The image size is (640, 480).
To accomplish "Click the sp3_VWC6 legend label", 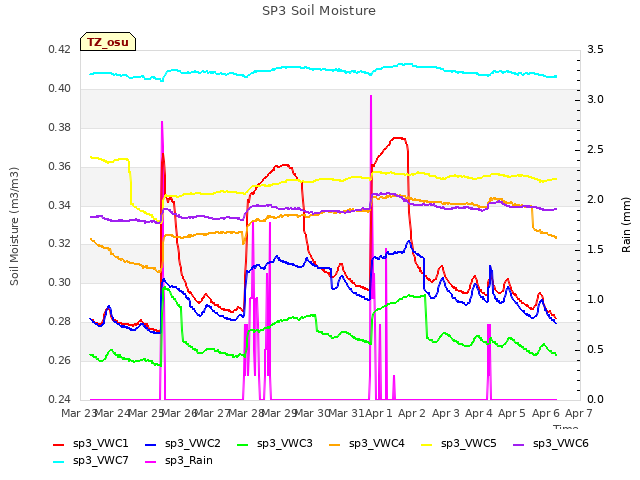I will click(x=560, y=443).
